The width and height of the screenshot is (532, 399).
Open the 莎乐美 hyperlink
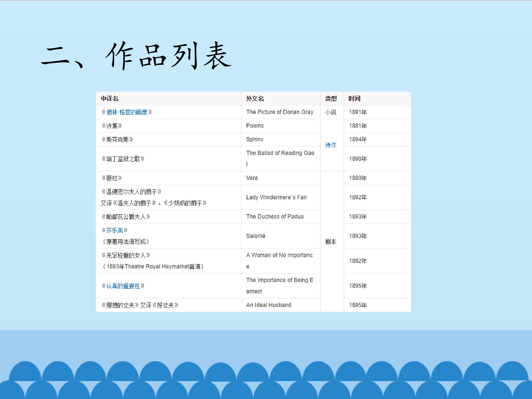point(115,230)
